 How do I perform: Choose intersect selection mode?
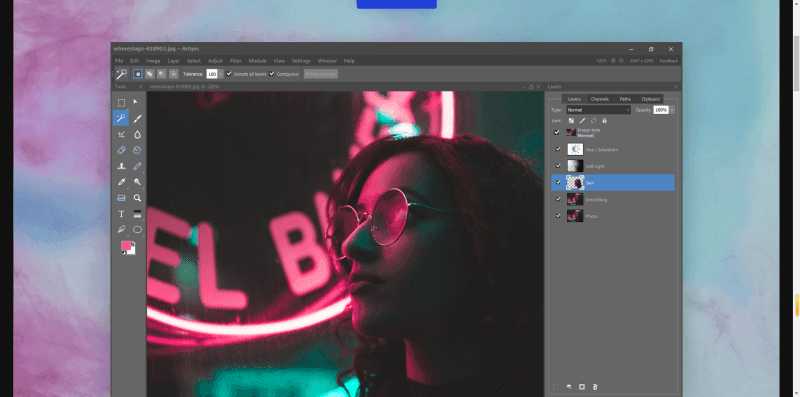point(173,74)
